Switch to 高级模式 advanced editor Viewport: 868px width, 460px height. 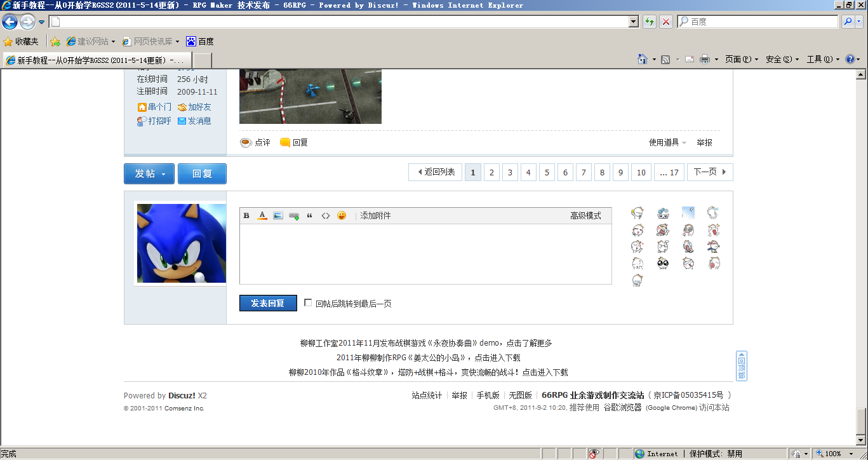[585, 216]
